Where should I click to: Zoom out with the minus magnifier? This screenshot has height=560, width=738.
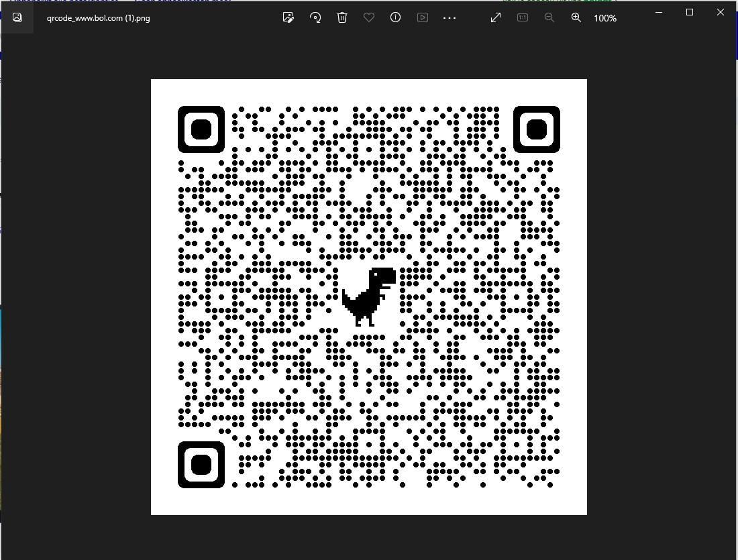[549, 17]
